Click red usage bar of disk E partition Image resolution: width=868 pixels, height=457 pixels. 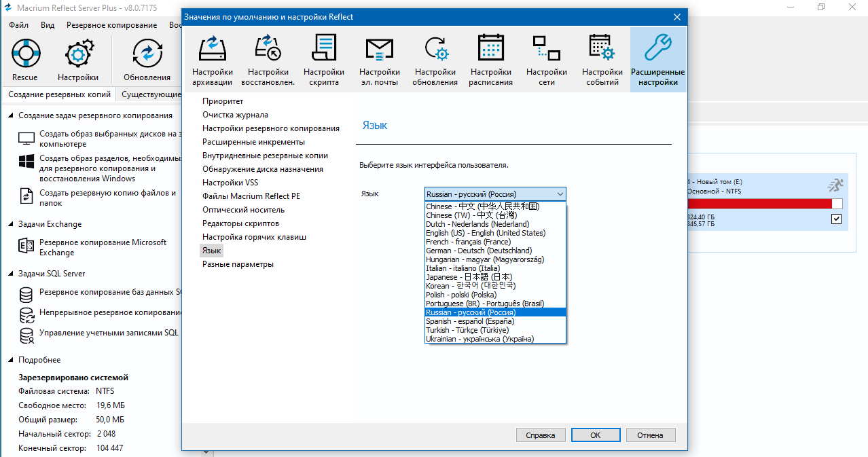(759, 204)
